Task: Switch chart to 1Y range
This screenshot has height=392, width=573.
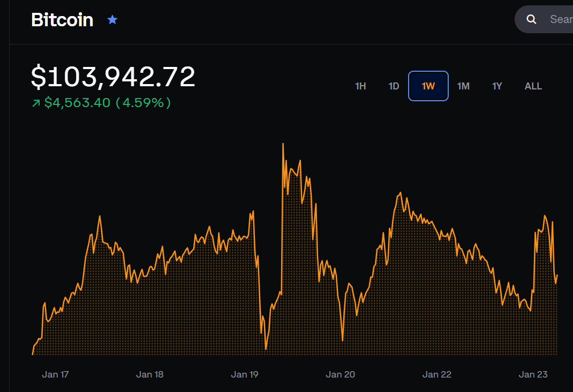Action: coord(497,86)
